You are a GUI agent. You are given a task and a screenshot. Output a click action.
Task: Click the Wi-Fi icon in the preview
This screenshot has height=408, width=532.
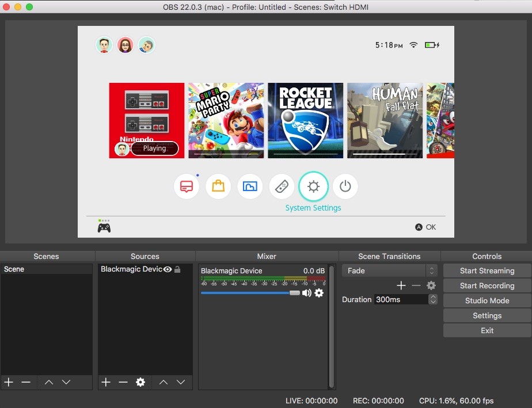pyautogui.click(x=413, y=45)
